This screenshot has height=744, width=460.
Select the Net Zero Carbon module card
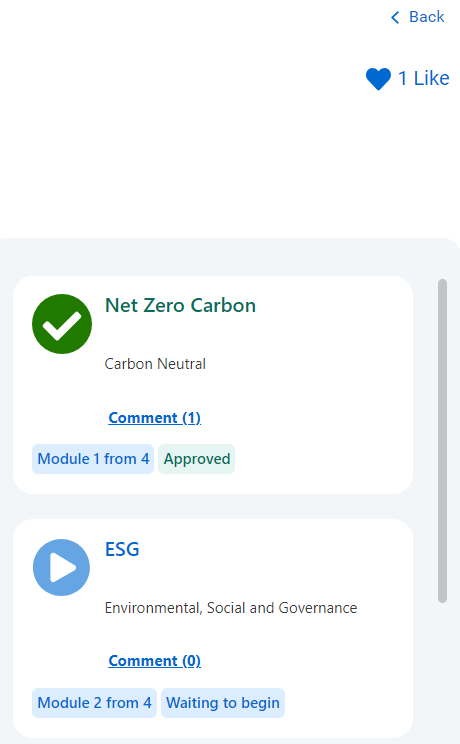(213, 385)
